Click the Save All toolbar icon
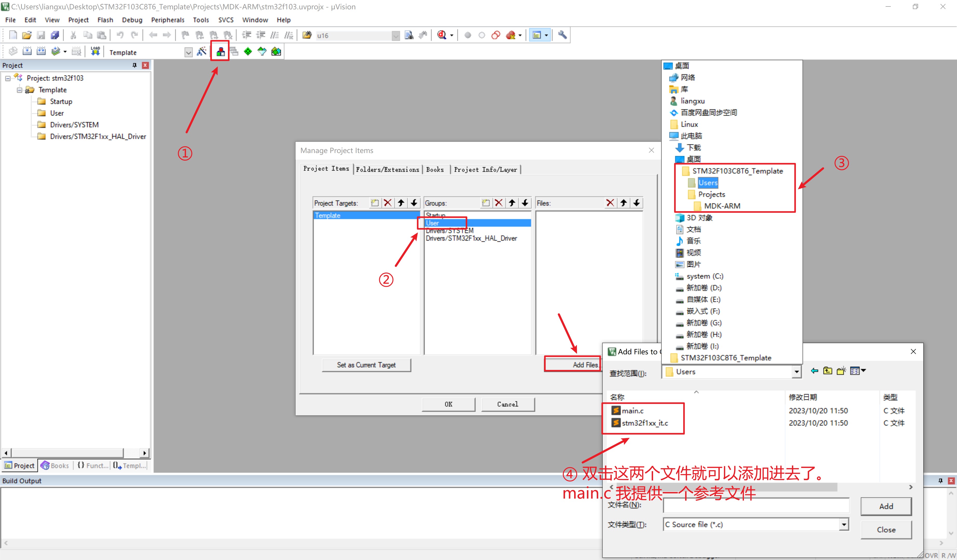Viewport: 957px width, 560px height. [55, 35]
